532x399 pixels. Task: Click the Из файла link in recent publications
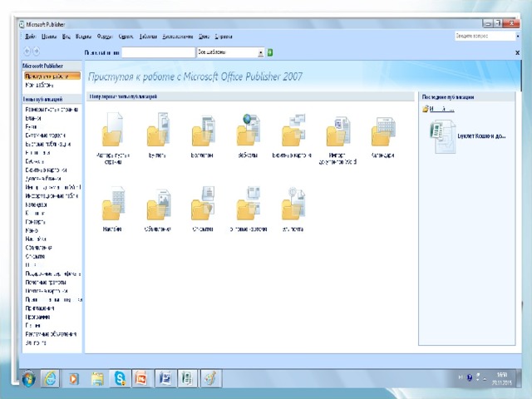(x=441, y=108)
